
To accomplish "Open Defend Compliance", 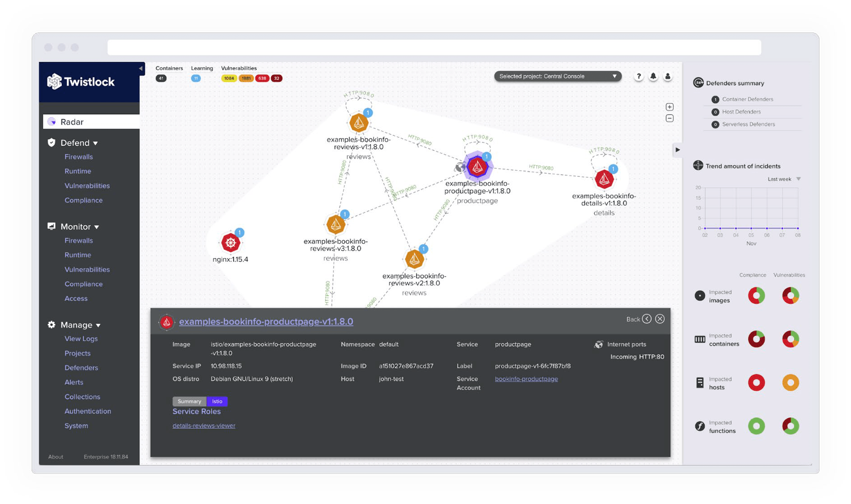I will 83,200.
